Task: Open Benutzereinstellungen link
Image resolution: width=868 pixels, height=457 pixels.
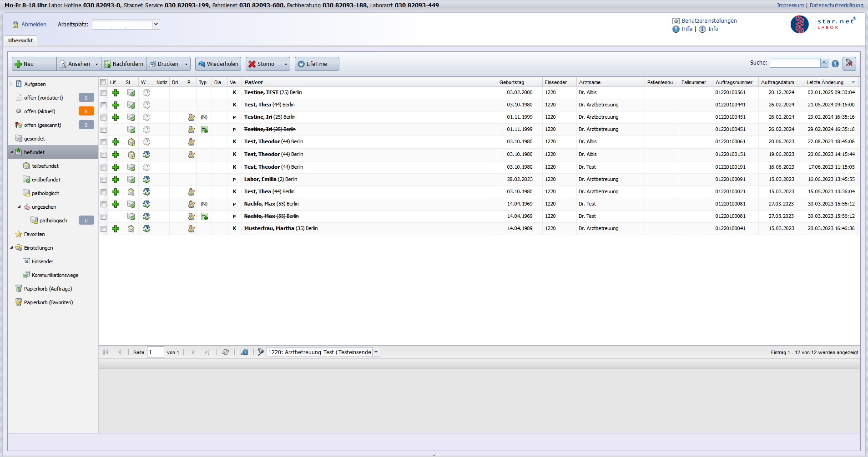Action: (x=709, y=21)
